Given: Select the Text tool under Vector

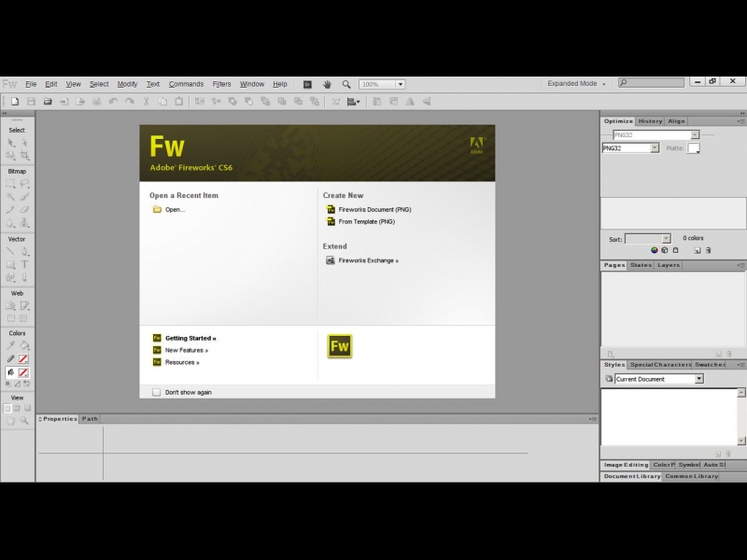Looking at the screenshot, I should (x=24, y=264).
